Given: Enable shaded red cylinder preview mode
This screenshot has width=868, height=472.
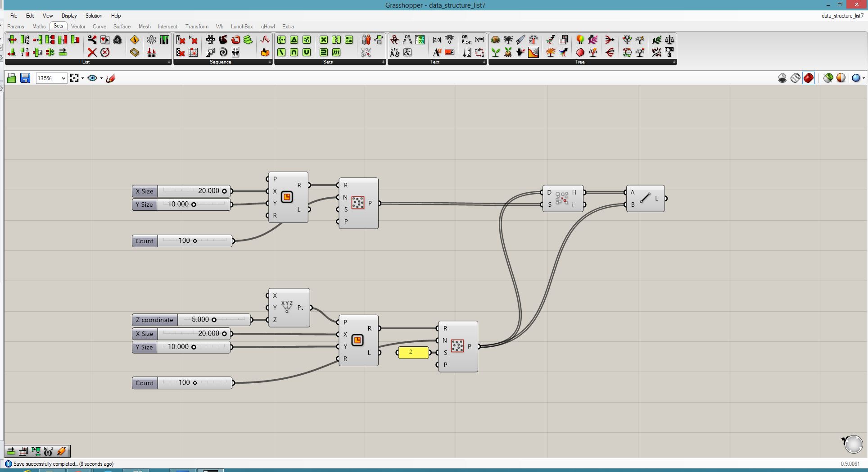Looking at the screenshot, I should tap(809, 78).
